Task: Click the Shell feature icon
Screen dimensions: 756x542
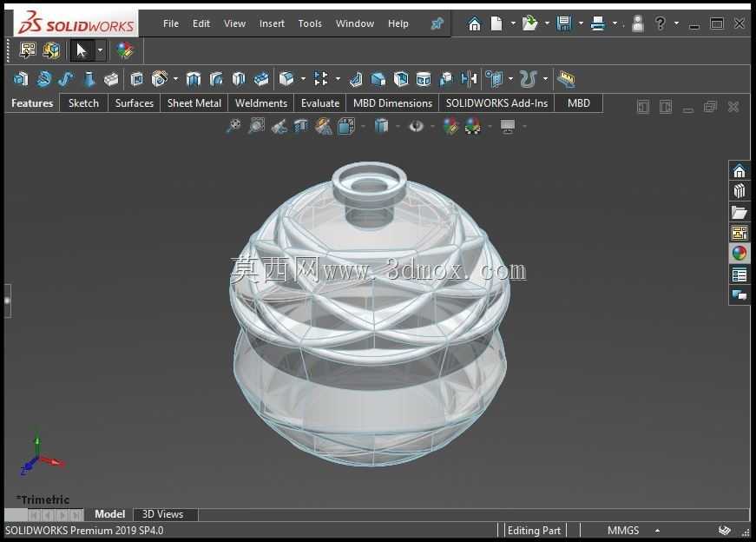Action: pos(401,79)
